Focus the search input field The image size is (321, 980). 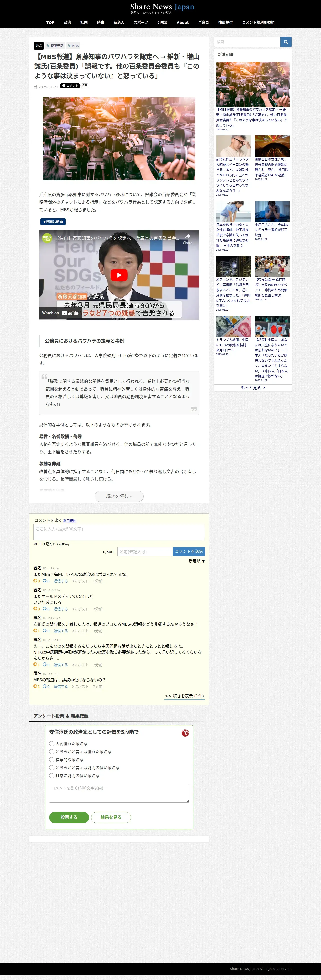[247, 42]
